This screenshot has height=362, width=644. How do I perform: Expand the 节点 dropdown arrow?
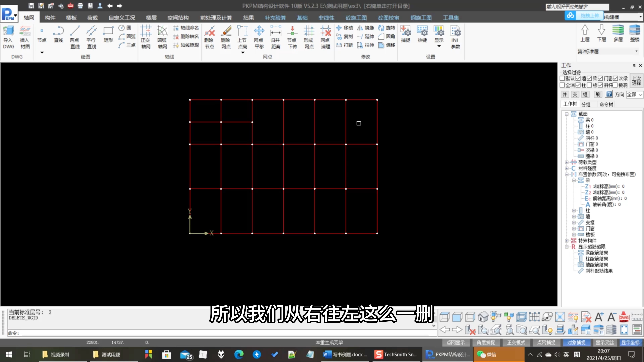click(42, 52)
